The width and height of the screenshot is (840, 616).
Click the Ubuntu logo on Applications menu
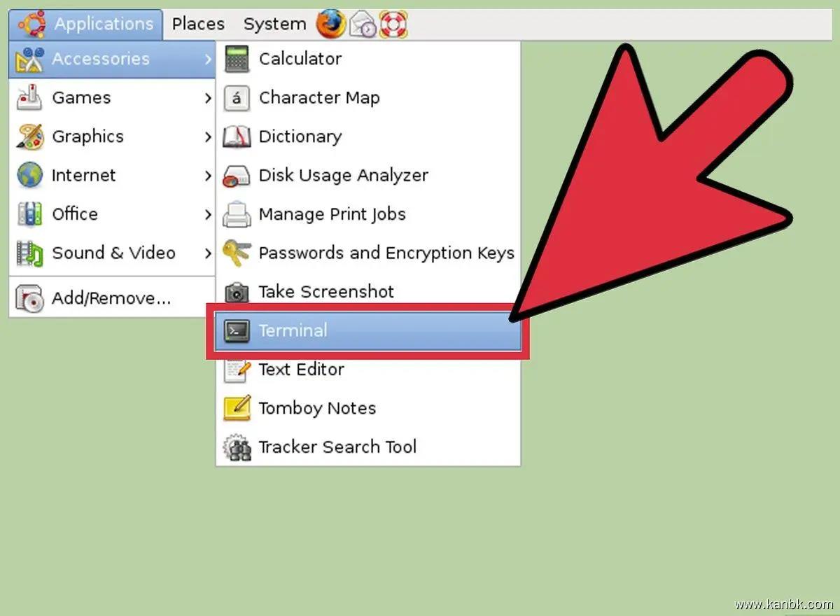click(x=32, y=24)
